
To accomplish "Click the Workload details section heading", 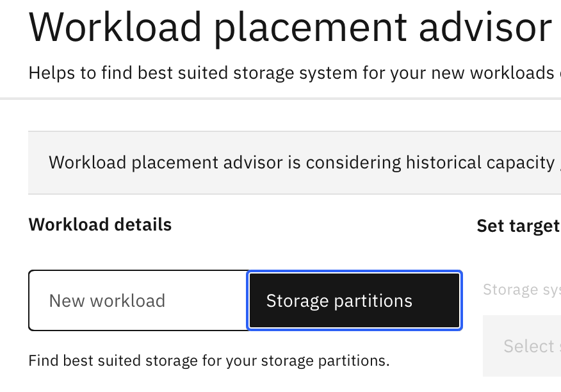I will coord(100,225).
